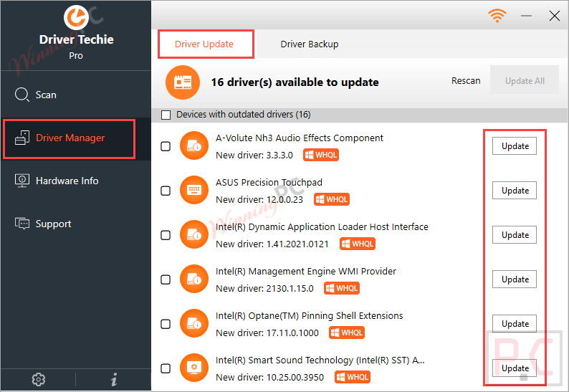Click WHQL badge for driver 10.25.00.3950
The width and height of the screenshot is (569, 392).
click(353, 377)
